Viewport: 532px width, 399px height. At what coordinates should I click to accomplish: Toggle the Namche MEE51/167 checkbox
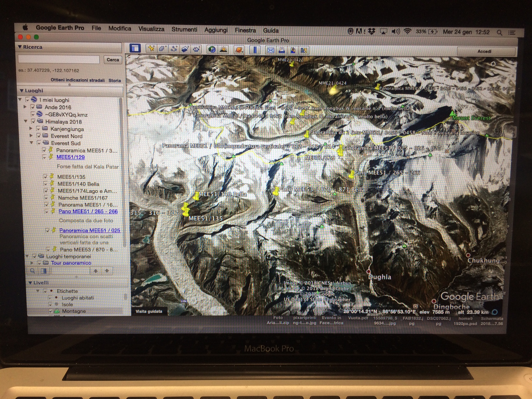point(46,198)
